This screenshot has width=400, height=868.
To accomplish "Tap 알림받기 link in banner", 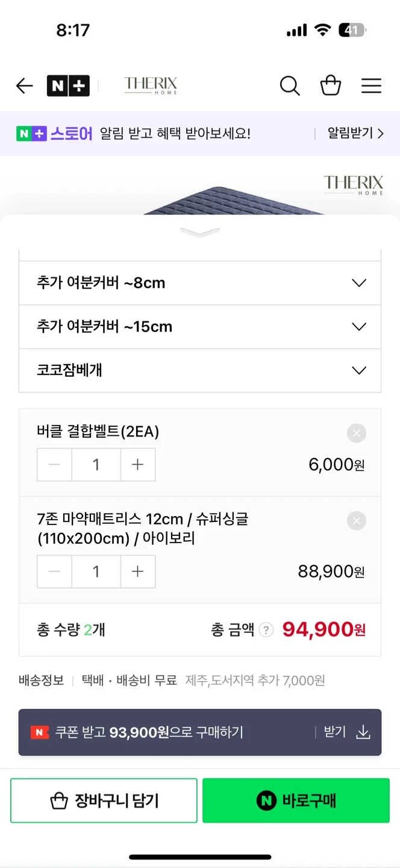I will [x=355, y=133].
